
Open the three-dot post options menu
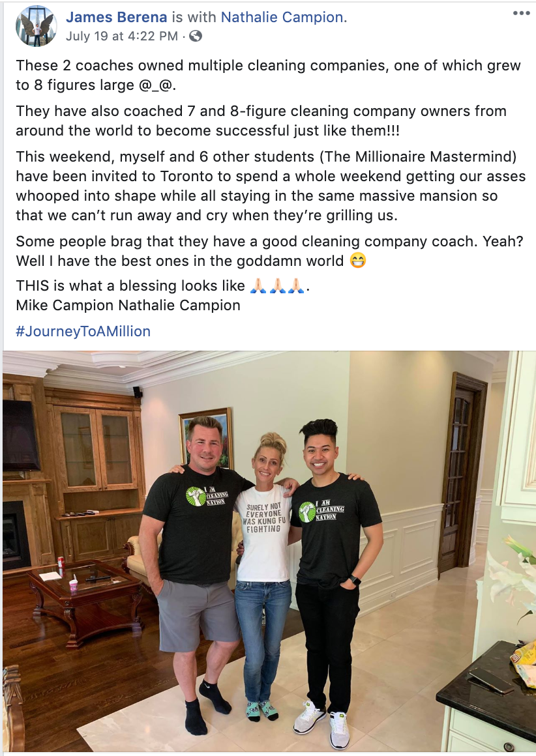coord(521,13)
